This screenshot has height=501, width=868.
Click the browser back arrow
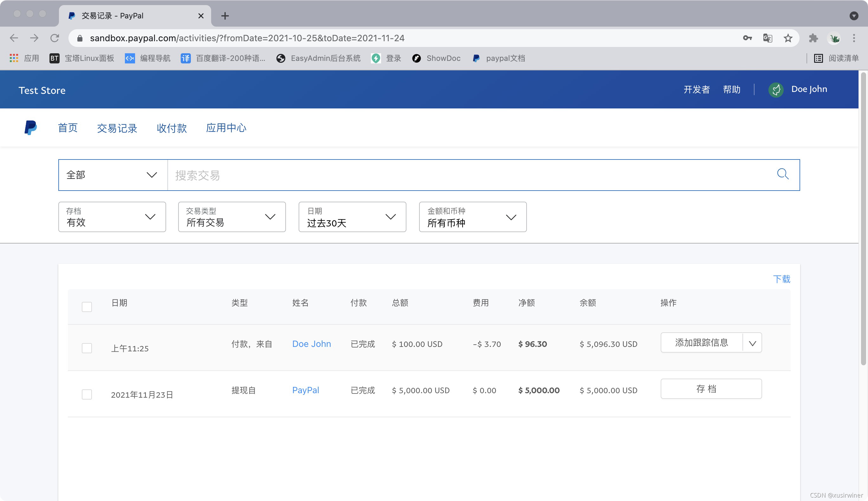pyautogui.click(x=14, y=38)
